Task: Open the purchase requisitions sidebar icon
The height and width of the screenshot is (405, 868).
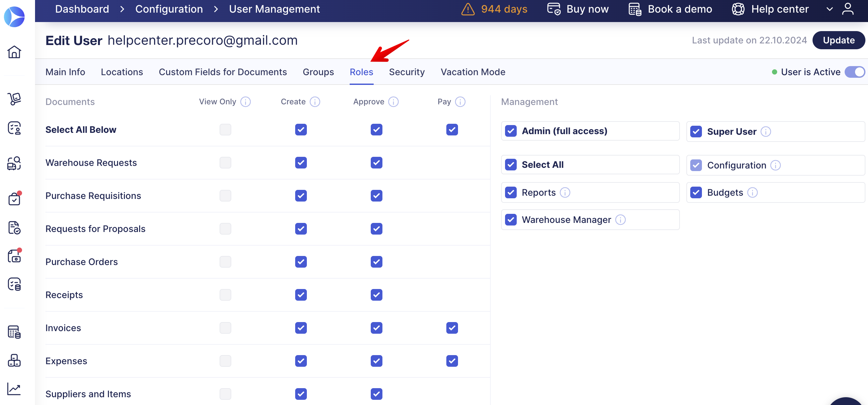Action: [14, 128]
